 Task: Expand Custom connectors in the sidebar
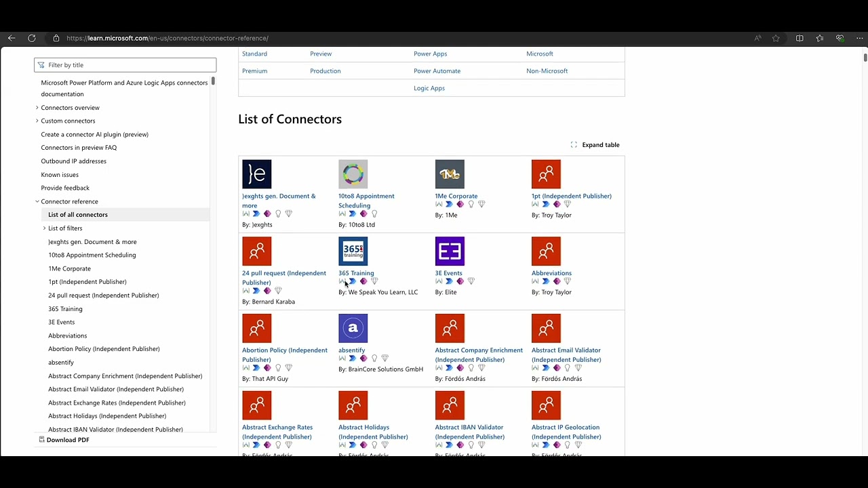pos(37,121)
